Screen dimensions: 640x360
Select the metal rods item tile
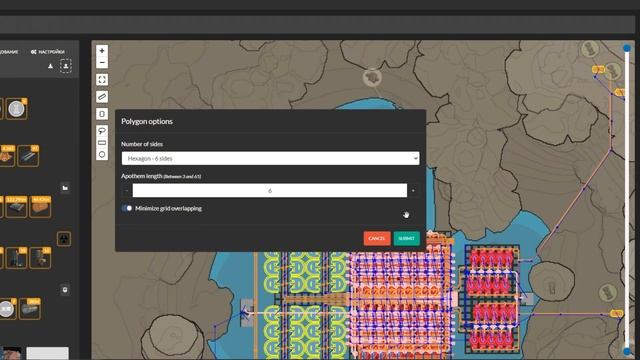29,156
